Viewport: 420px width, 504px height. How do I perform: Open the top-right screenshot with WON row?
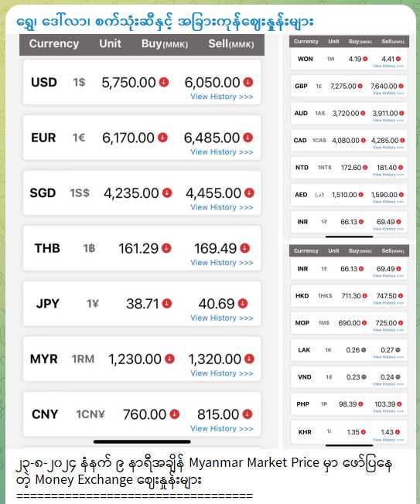pyautogui.click(x=349, y=138)
